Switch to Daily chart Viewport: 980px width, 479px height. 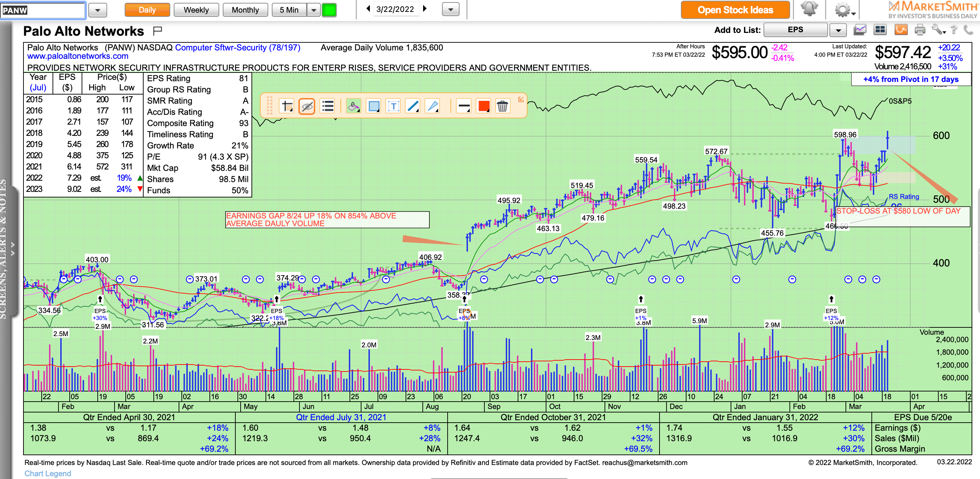147,10
